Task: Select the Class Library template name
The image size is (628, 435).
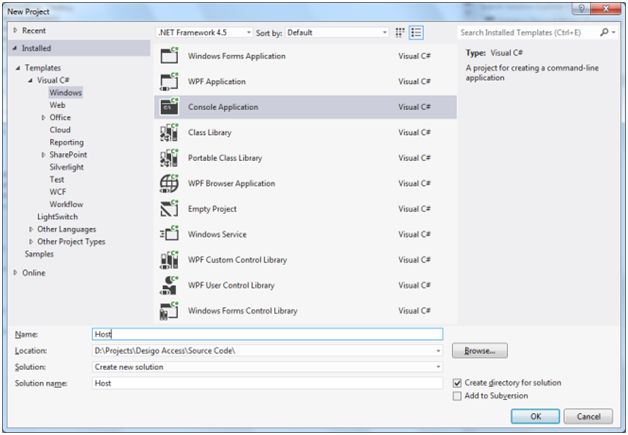Action: [210, 133]
